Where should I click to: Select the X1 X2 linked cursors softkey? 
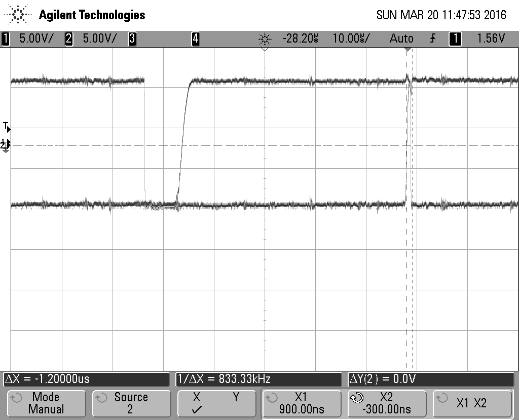pyautogui.click(x=472, y=403)
